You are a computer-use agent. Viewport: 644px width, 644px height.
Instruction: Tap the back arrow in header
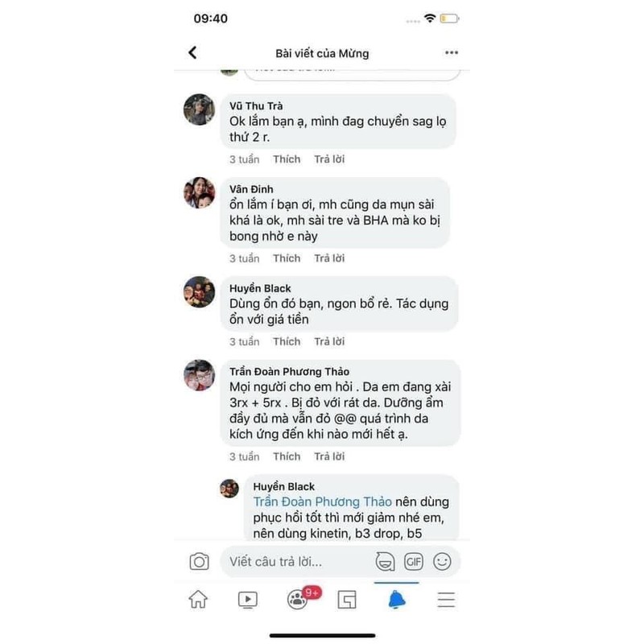point(192,52)
